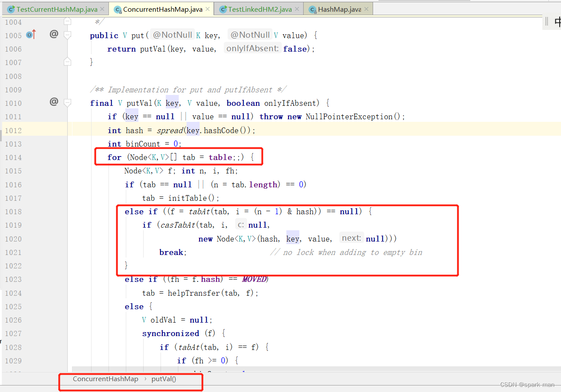561x392 pixels.
Task: Close the TestCurrentHashMap.java tab
Action: tap(102, 9)
